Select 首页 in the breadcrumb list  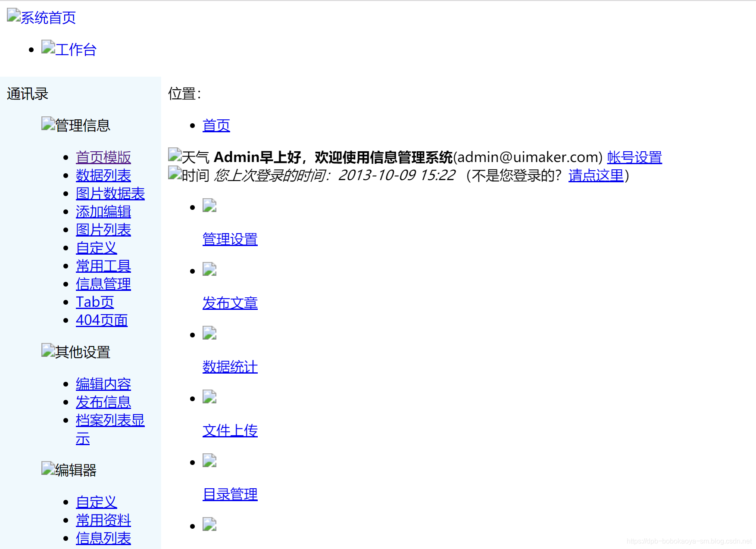(216, 125)
